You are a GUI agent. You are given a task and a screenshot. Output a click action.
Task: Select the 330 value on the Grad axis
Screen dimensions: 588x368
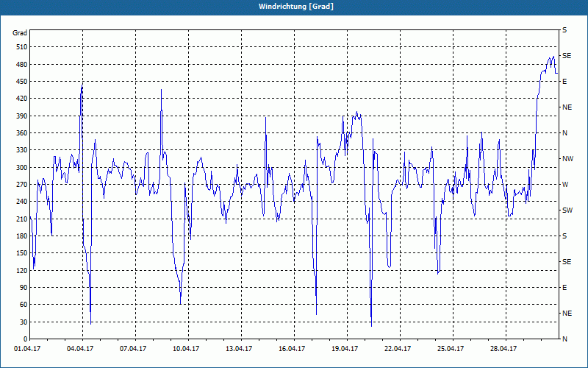coord(22,150)
